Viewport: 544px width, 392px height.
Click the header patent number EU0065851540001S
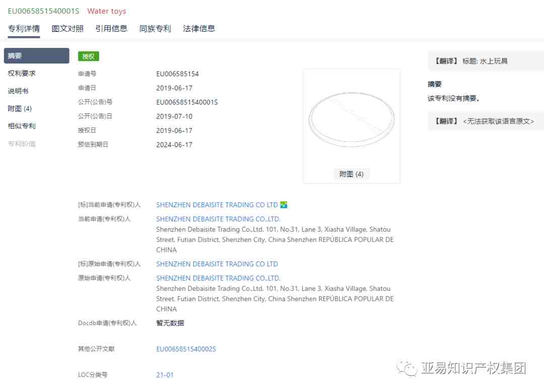(x=43, y=11)
